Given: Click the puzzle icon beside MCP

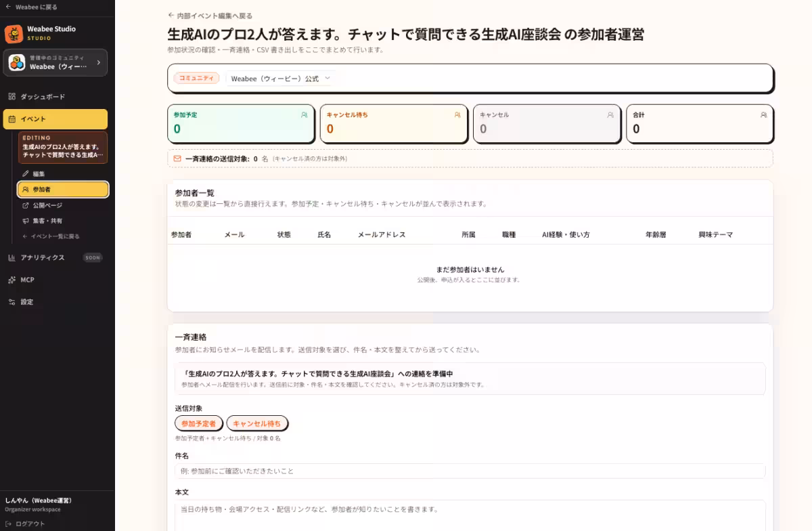Looking at the screenshot, I should pos(12,280).
